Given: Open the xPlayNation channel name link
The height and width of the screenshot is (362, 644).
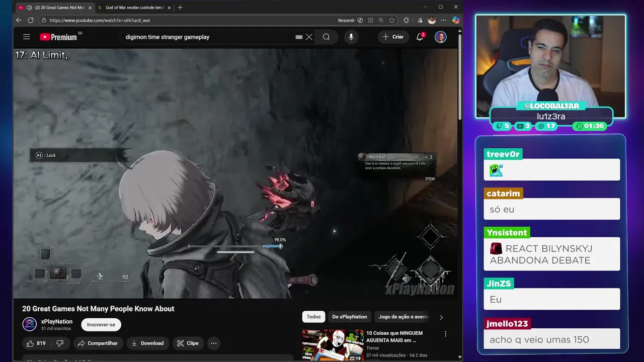Looking at the screenshot, I should (x=57, y=321).
